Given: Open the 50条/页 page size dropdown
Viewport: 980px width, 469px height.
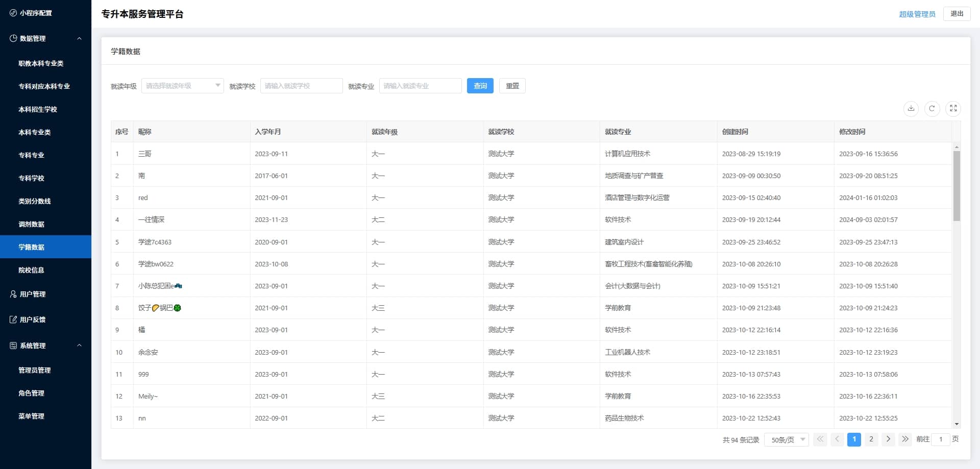Looking at the screenshot, I should click(787, 439).
